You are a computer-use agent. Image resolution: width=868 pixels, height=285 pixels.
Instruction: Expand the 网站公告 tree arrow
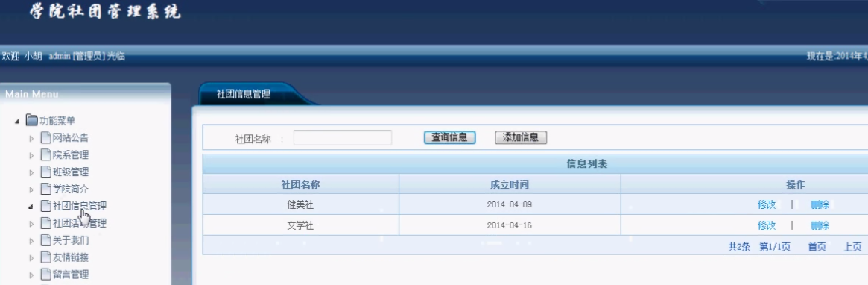(31, 139)
